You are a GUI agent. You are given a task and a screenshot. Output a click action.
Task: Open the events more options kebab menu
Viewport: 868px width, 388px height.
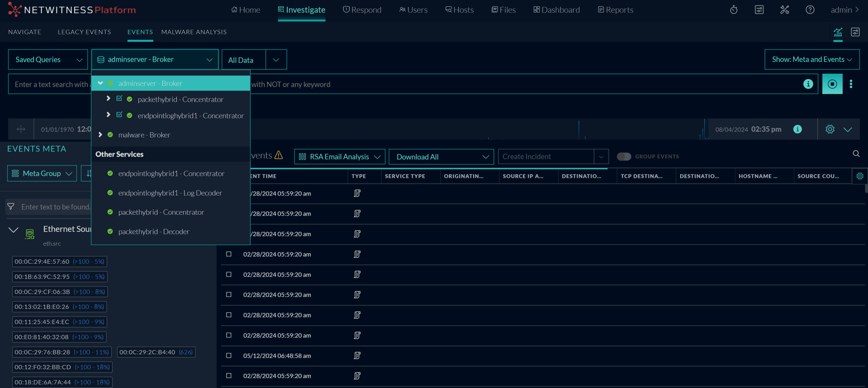[851, 84]
